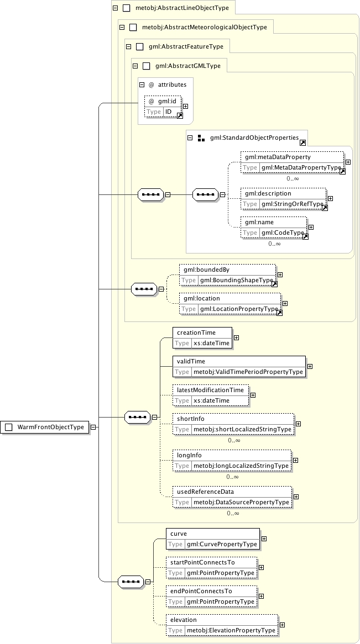Viewport: 360px width, 644px height.
Task: Collapse the attributes box
Action: (142, 85)
